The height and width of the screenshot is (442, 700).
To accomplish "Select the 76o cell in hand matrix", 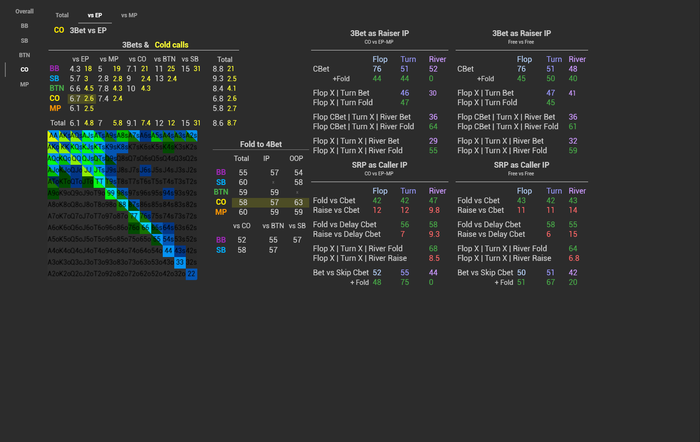I will tap(134, 228).
